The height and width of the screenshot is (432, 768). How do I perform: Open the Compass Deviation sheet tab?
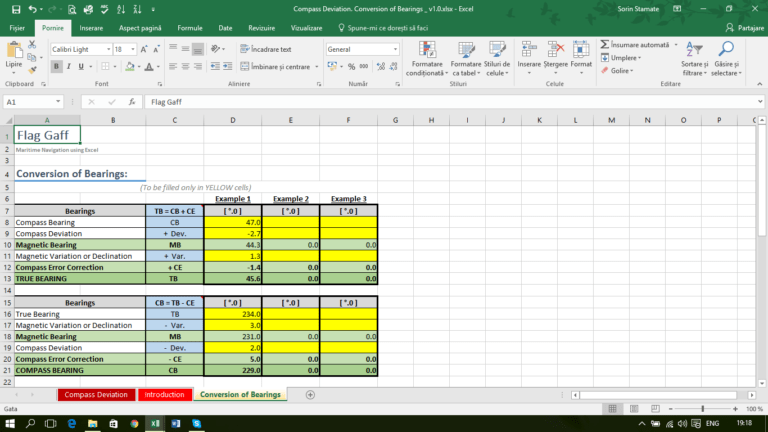click(96, 395)
